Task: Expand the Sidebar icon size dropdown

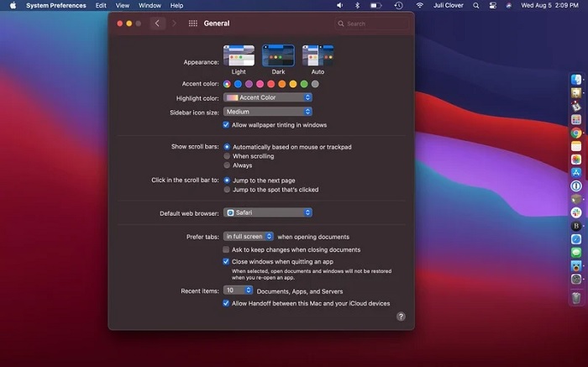Action: [x=268, y=112]
